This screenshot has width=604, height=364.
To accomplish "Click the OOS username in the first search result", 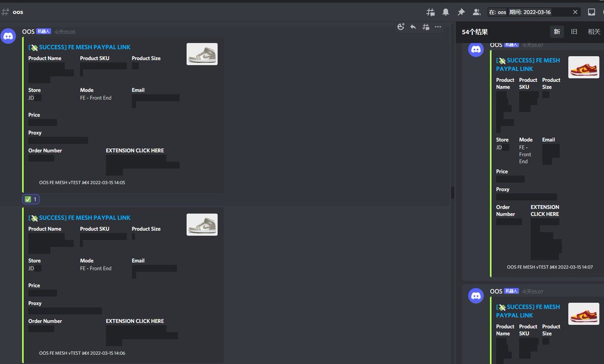I will tap(496, 45).
